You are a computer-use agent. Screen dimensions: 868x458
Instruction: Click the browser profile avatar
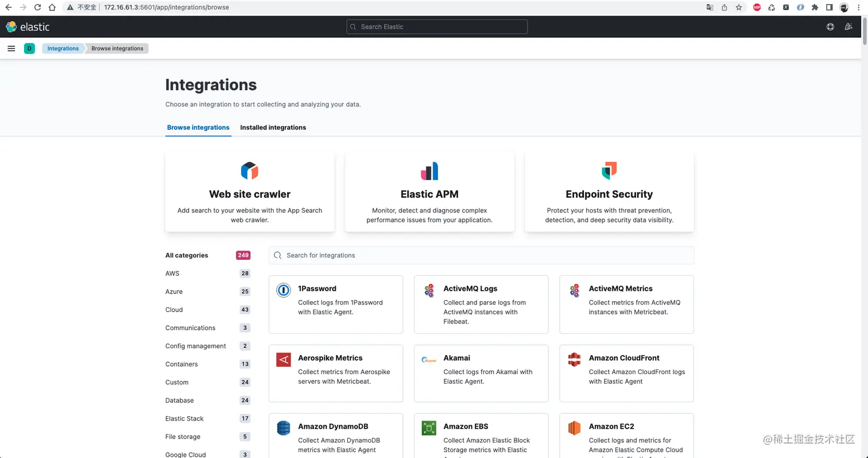click(844, 7)
